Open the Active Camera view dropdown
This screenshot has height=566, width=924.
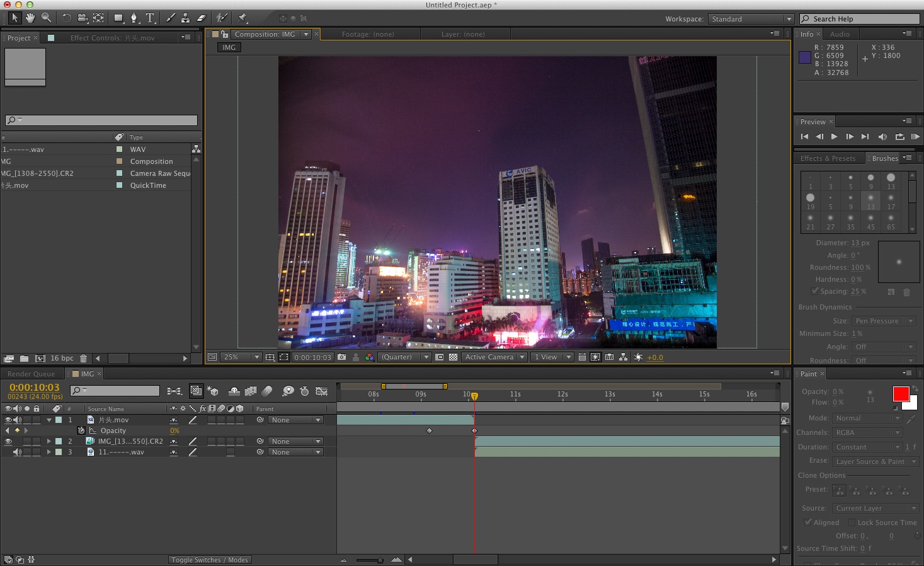pos(494,357)
